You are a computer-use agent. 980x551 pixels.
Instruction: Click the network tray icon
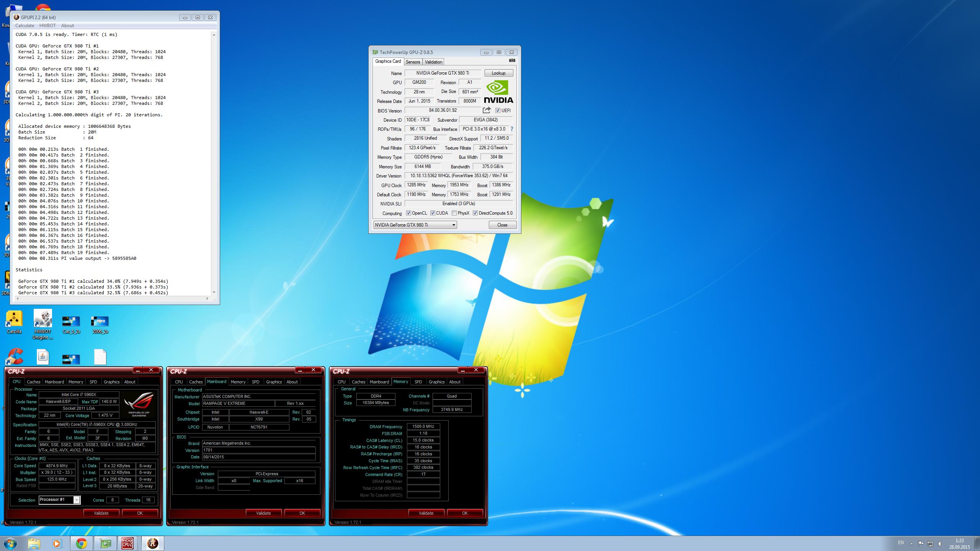(x=930, y=543)
